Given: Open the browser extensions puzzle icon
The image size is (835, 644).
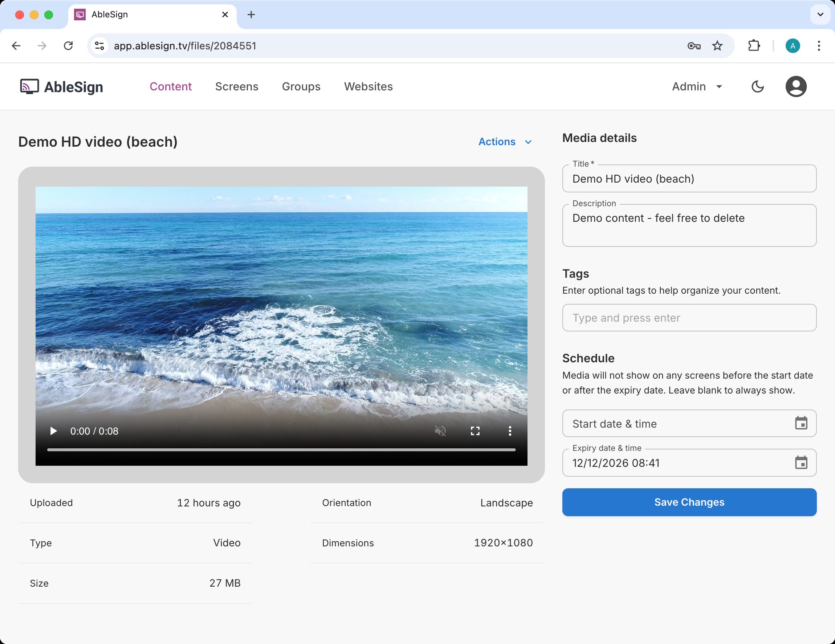Looking at the screenshot, I should click(754, 46).
